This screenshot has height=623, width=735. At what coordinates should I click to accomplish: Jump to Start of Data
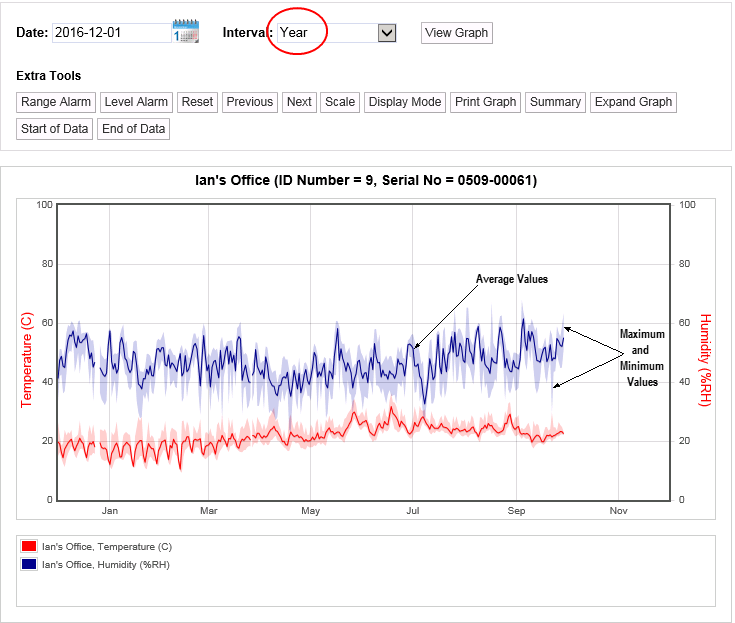(55, 129)
